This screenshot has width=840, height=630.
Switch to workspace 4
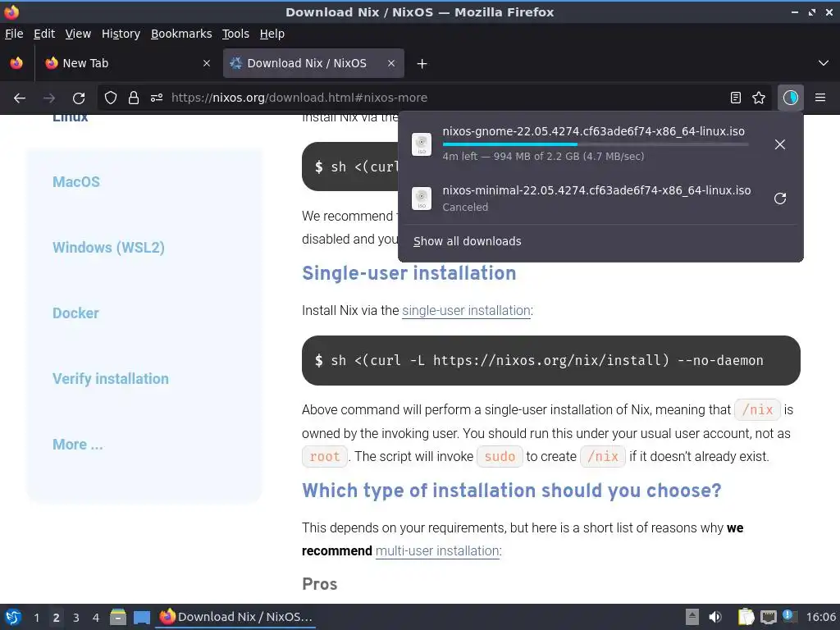click(x=96, y=617)
